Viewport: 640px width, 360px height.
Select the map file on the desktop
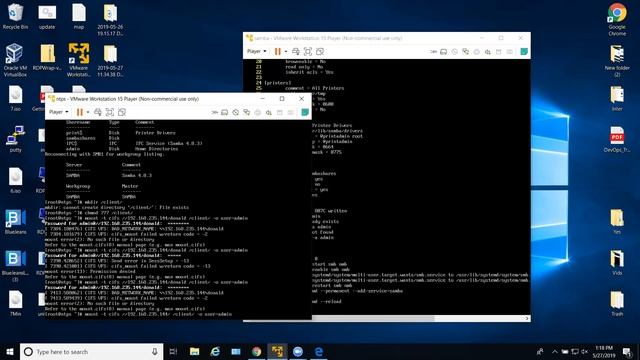click(79, 17)
